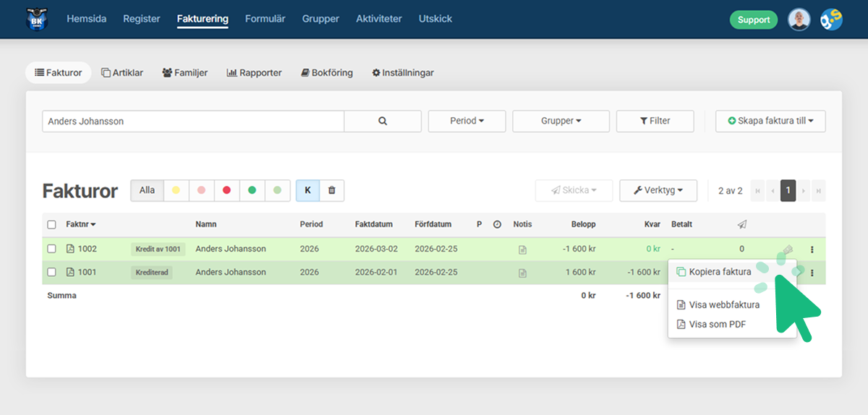Filter invoices by red status dot
The image size is (868, 415).
click(x=226, y=190)
